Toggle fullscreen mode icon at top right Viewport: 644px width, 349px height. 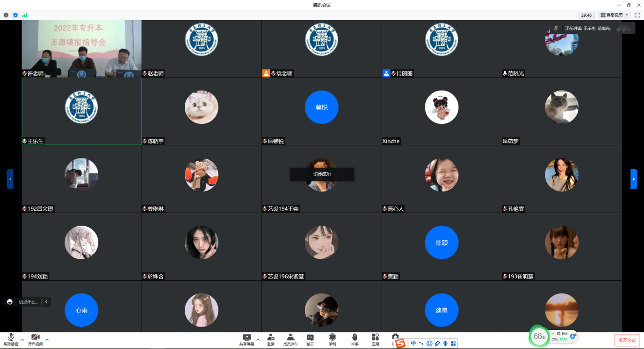click(637, 15)
